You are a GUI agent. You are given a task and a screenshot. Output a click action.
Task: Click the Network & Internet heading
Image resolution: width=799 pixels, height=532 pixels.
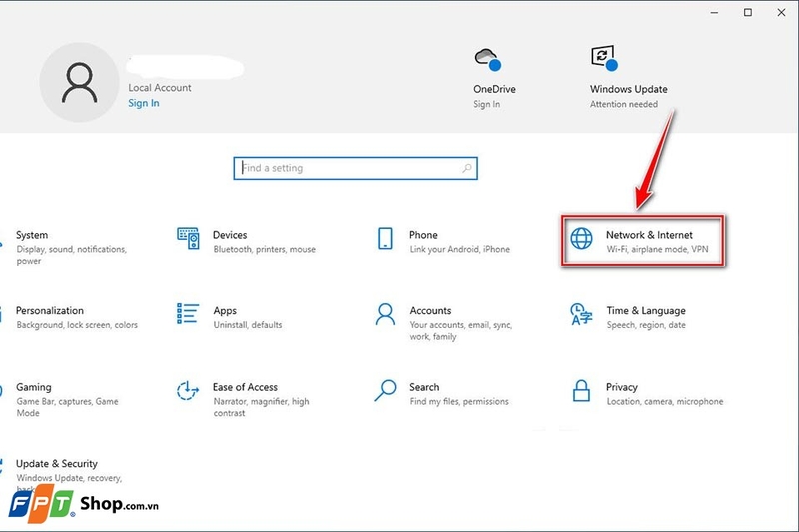pos(649,235)
